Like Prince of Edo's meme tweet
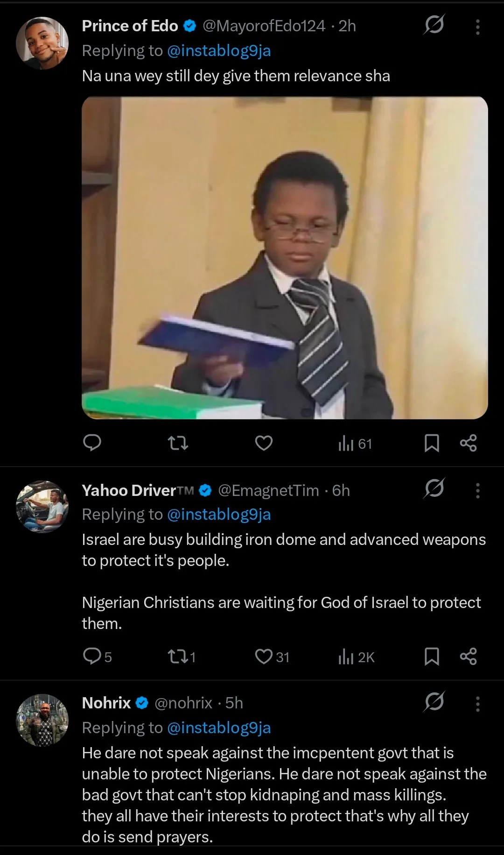This screenshot has width=504, height=855. (x=264, y=443)
